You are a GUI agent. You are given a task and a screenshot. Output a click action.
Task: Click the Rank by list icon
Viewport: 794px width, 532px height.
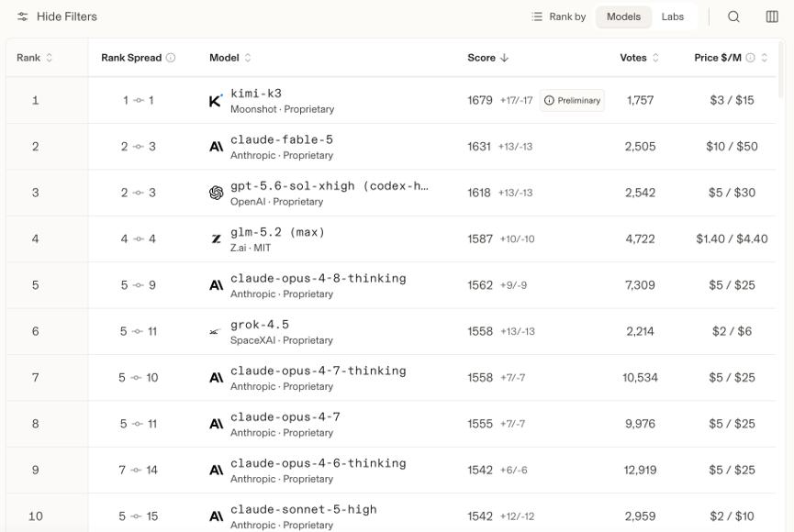point(537,17)
